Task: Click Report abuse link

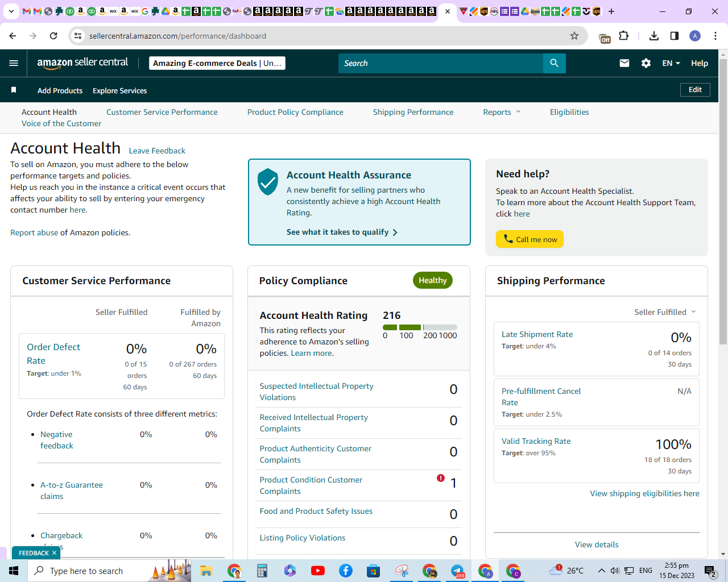Action: click(x=34, y=232)
